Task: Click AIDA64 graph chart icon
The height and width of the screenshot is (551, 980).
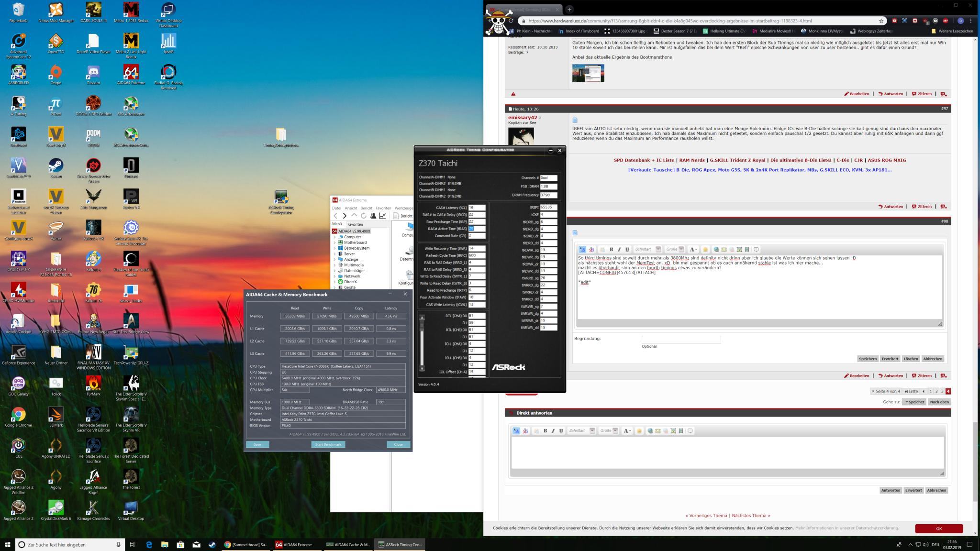Action: click(x=383, y=216)
